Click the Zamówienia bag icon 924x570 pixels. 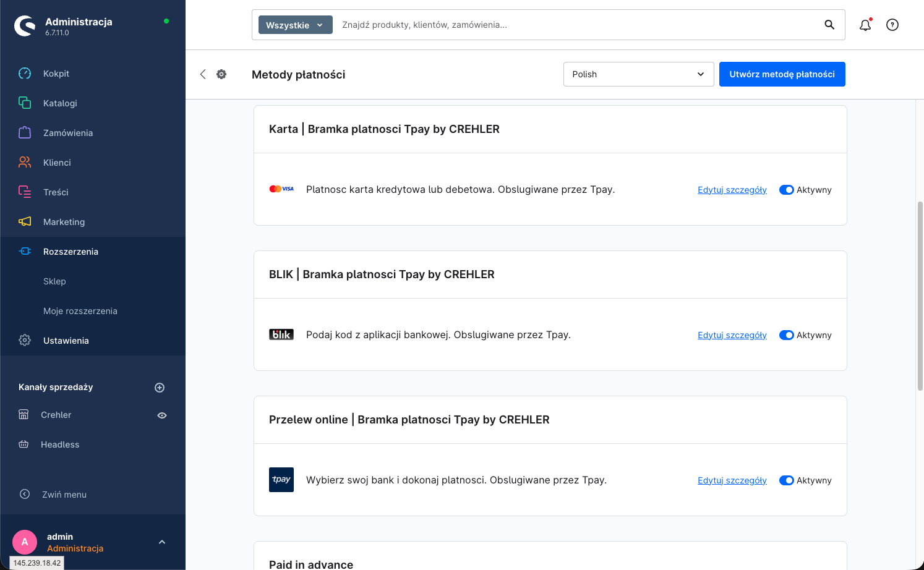(x=25, y=133)
